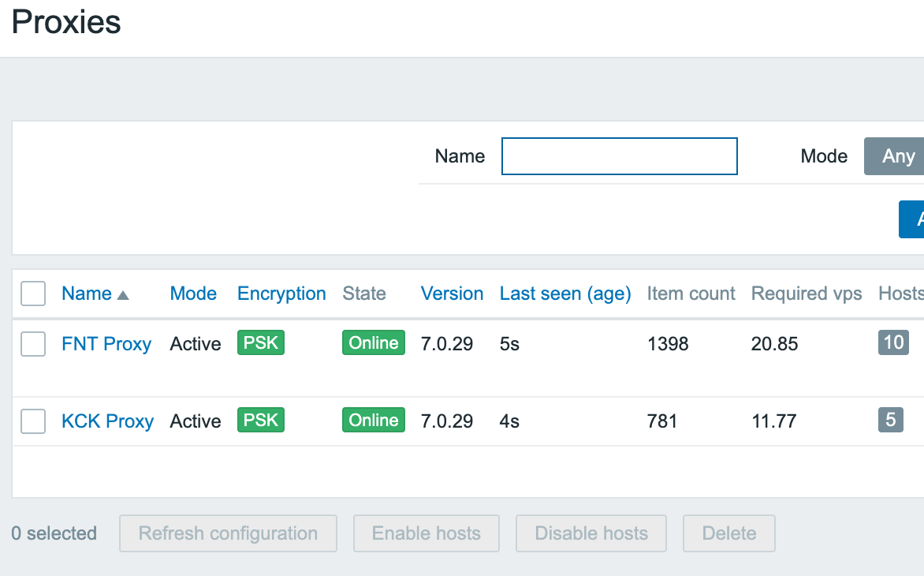The height and width of the screenshot is (576, 924).
Task: Open hosts count 10 for FNT Proxy
Action: tap(893, 342)
